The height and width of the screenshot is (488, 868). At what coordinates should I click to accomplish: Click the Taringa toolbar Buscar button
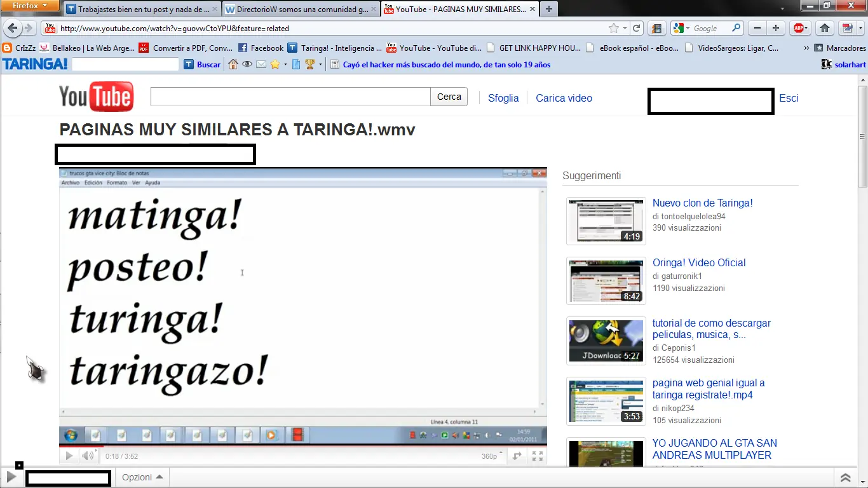(202, 64)
